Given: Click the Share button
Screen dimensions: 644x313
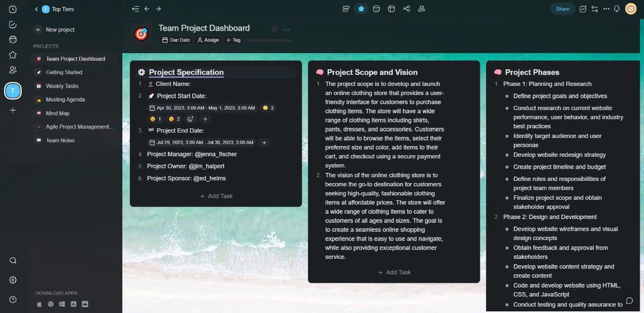Looking at the screenshot, I should pos(562,9).
